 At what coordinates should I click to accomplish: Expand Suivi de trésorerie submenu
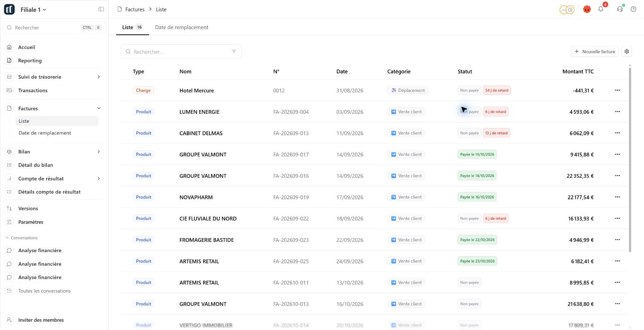point(99,77)
